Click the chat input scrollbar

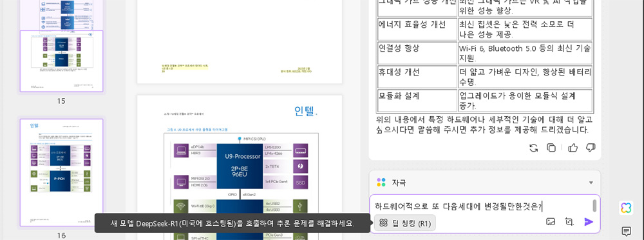click(x=594, y=206)
